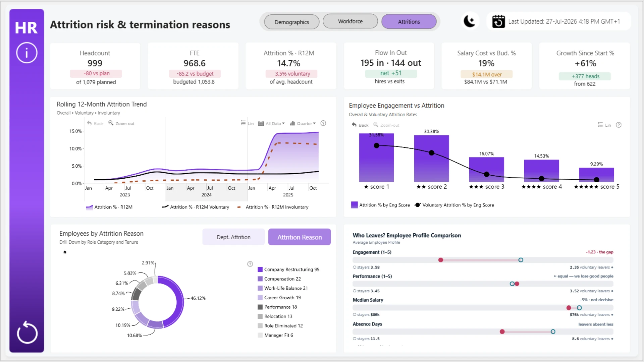Click Compensation legend swatch
Viewport: 644px width, 362px height.
pyautogui.click(x=260, y=279)
